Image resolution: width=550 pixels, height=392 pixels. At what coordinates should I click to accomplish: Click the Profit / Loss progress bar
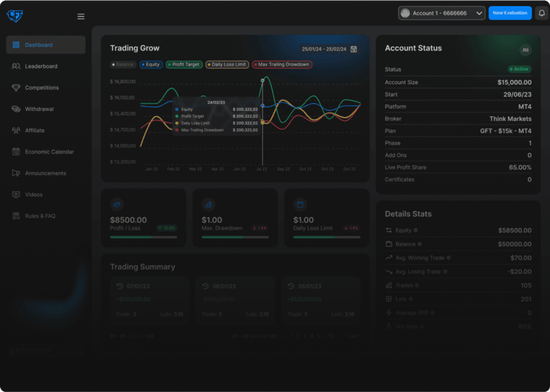[x=143, y=237]
